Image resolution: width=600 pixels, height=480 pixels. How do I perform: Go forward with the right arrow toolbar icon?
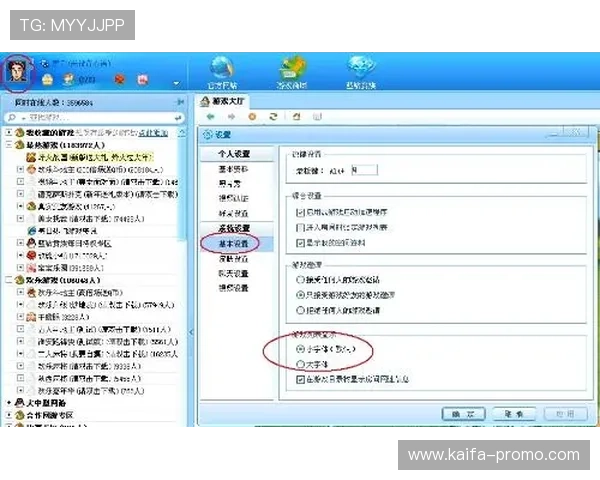point(231,116)
